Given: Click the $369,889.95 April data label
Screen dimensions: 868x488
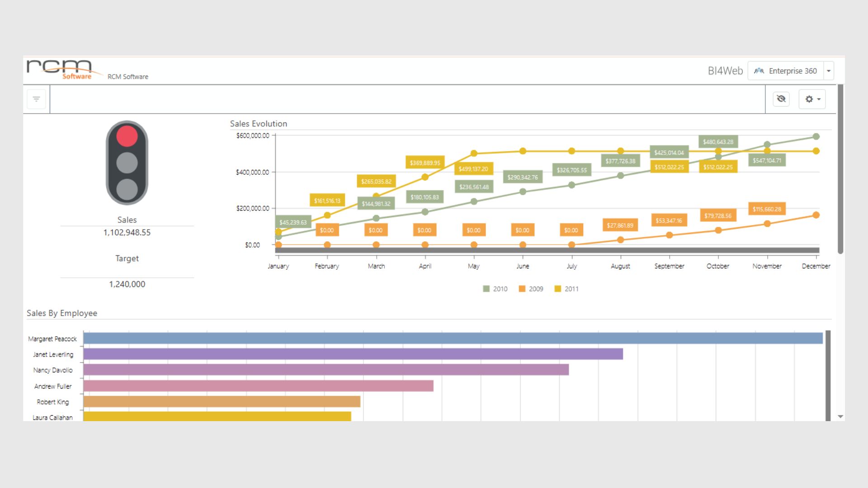Looking at the screenshot, I should click(425, 163).
